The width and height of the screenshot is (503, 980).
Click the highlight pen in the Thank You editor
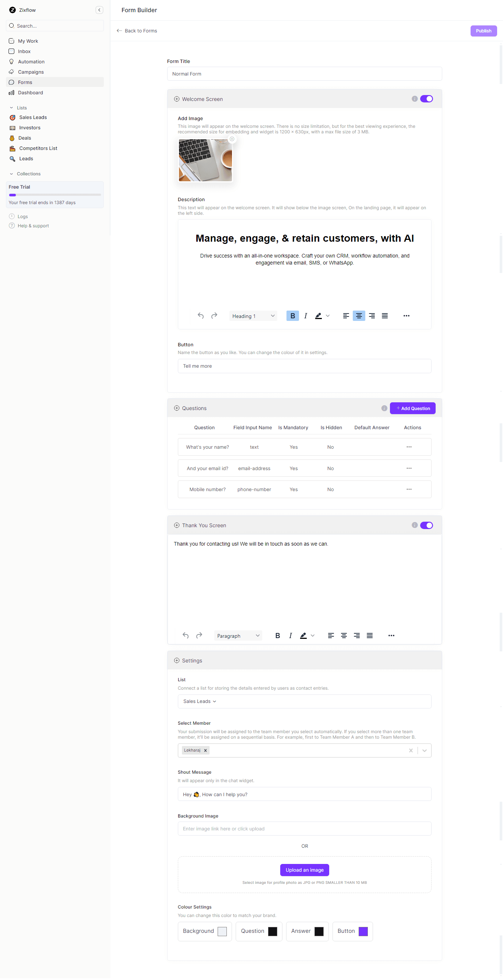[x=303, y=635]
